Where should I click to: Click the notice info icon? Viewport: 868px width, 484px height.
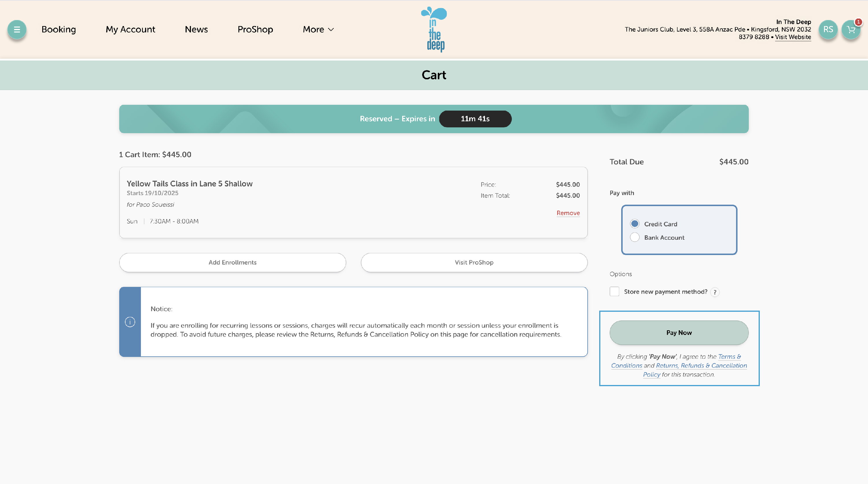pyautogui.click(x=130, y=322)
